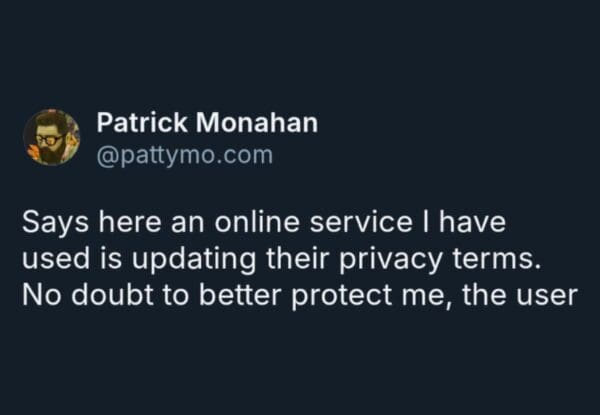
Task: Open the Patrick Monahan display name
Action: click(207, 123)
